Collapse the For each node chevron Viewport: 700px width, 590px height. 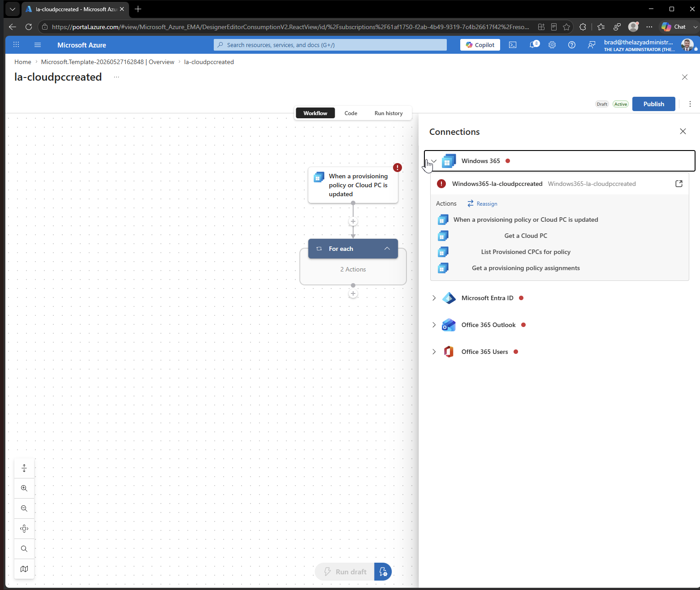tap(387, 249)
